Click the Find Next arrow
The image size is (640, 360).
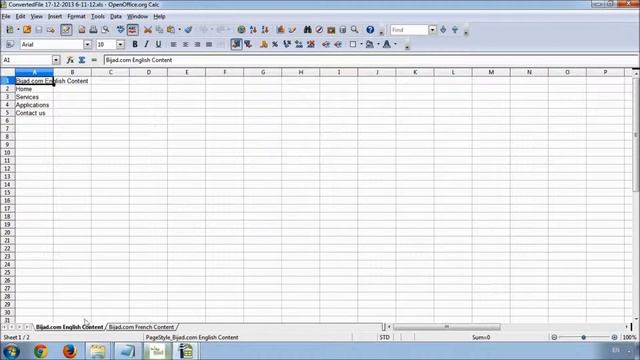[443, 30]
